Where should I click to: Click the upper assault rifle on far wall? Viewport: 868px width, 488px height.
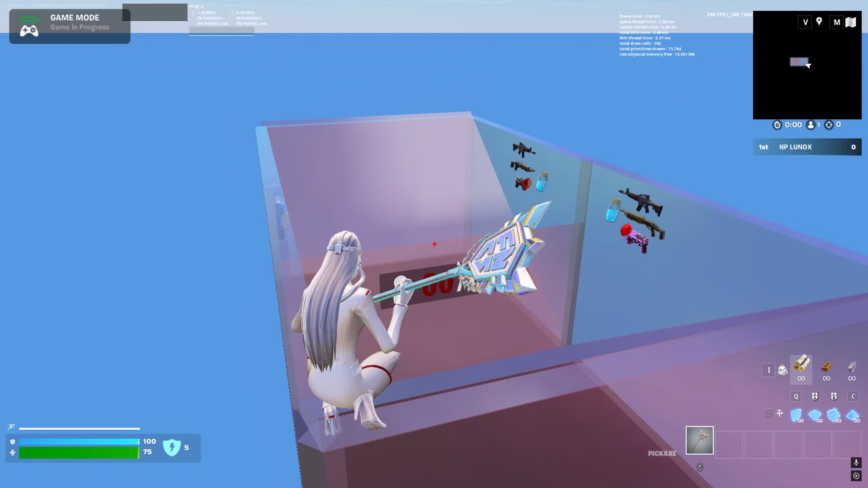pyautogui.click(x=524, y=149)
